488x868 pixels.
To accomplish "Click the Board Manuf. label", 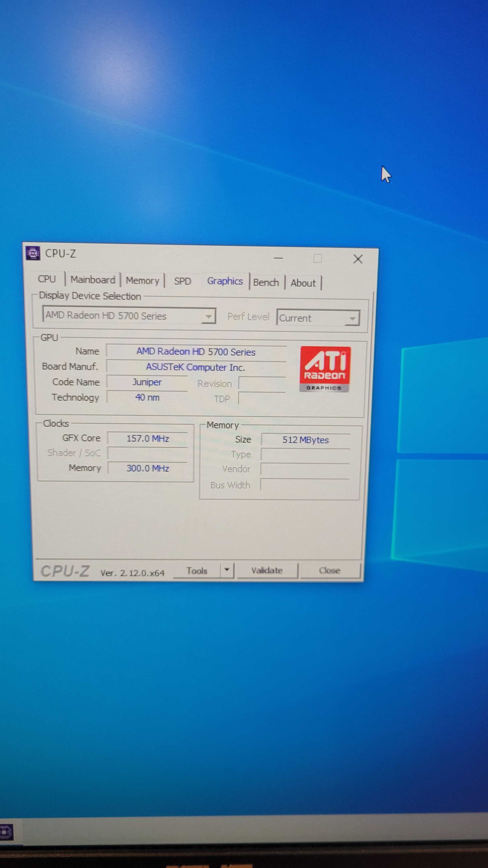I will pyautogui.click(x=70, y=366).
